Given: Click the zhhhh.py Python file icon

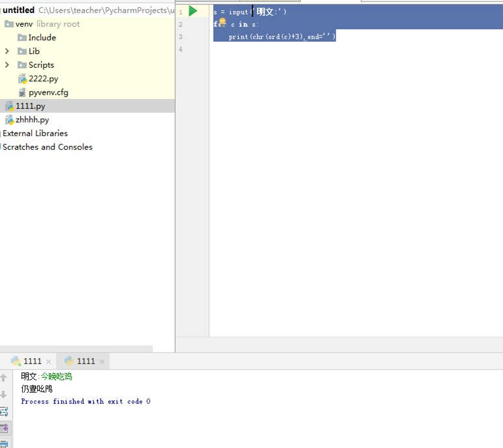Looking at the screenshot, I should click(10, 120).
